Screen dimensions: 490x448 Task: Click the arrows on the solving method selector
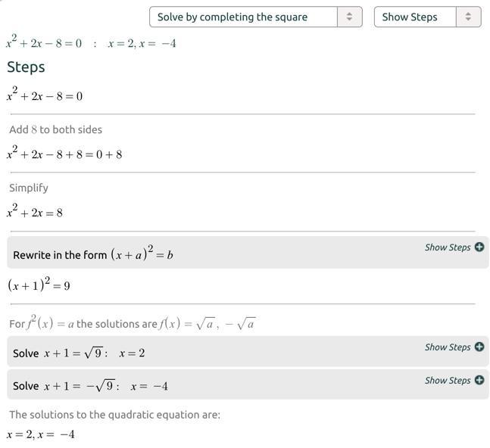pos(349,17)
